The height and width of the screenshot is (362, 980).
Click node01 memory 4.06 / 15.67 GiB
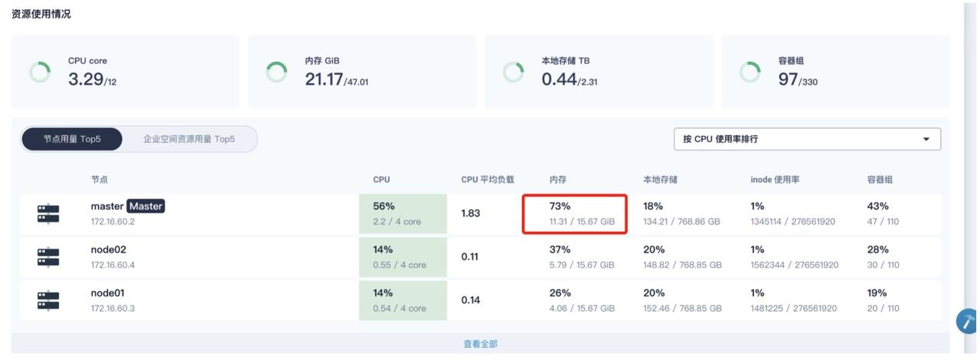click(x=582, y=308)
